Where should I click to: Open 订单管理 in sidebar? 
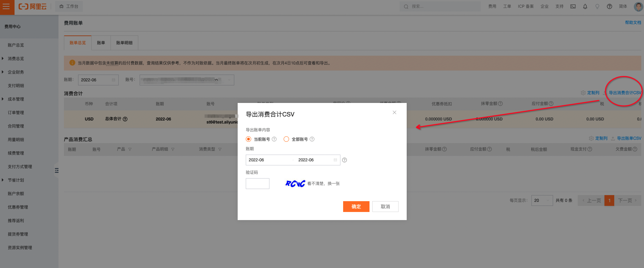coord(16,113)
